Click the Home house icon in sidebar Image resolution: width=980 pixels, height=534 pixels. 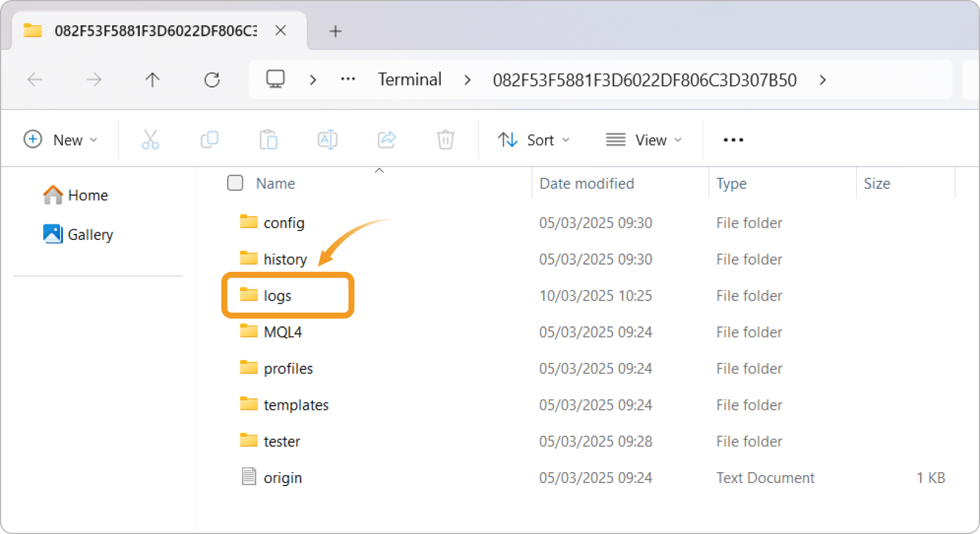53,195
